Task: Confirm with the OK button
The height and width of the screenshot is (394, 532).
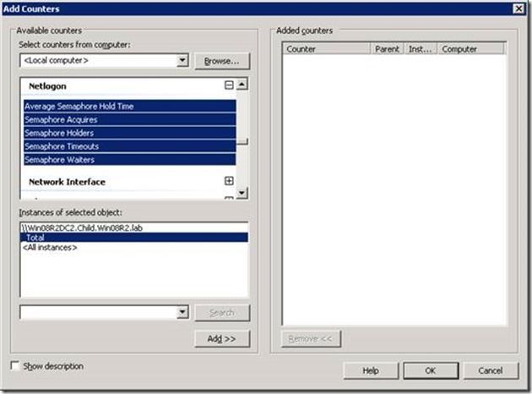Action: pyautogui.click(x=431, y=370)
